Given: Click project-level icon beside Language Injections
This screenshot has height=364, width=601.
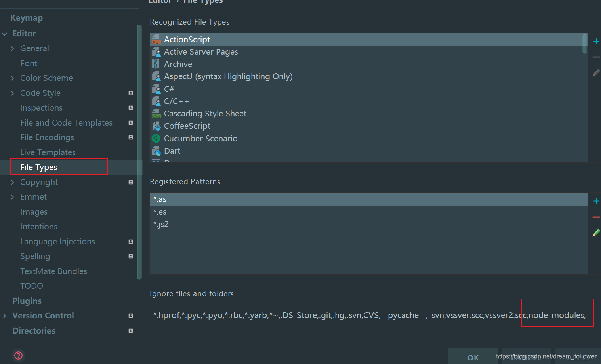Looking at the screenshot, I should (131, 242).
